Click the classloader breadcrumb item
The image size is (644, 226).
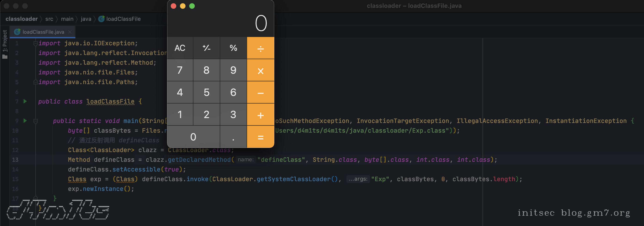click(x=22, y=19)
